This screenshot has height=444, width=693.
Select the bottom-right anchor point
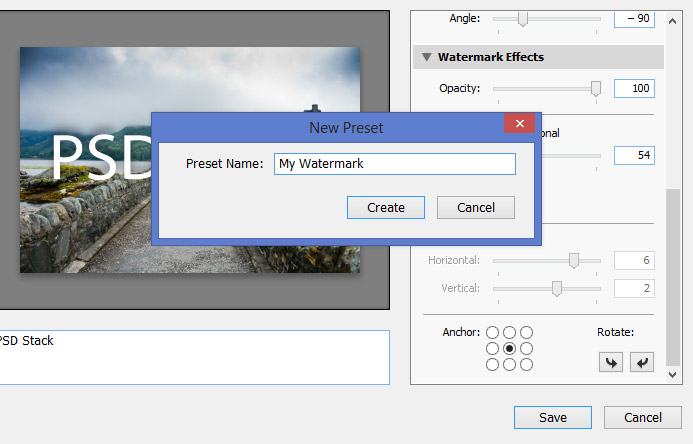coord(527,365)
